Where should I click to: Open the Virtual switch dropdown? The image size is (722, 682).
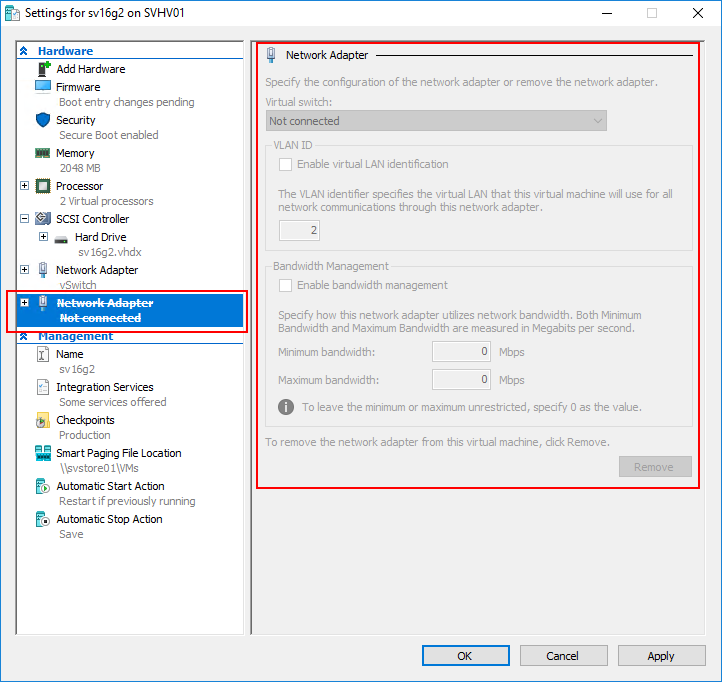[436, 121]
